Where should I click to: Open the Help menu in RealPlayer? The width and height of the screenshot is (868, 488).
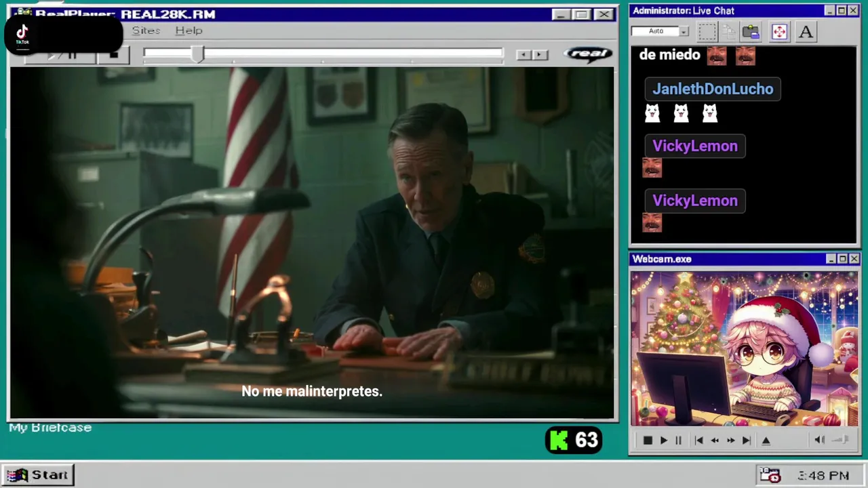(189, 30)
